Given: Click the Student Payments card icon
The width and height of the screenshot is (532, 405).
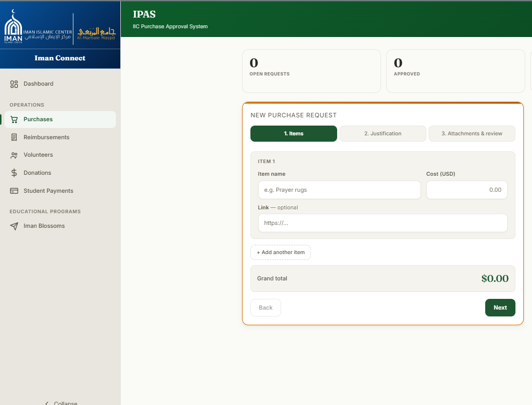Looking at the screenshot, I should pos(14,191).
